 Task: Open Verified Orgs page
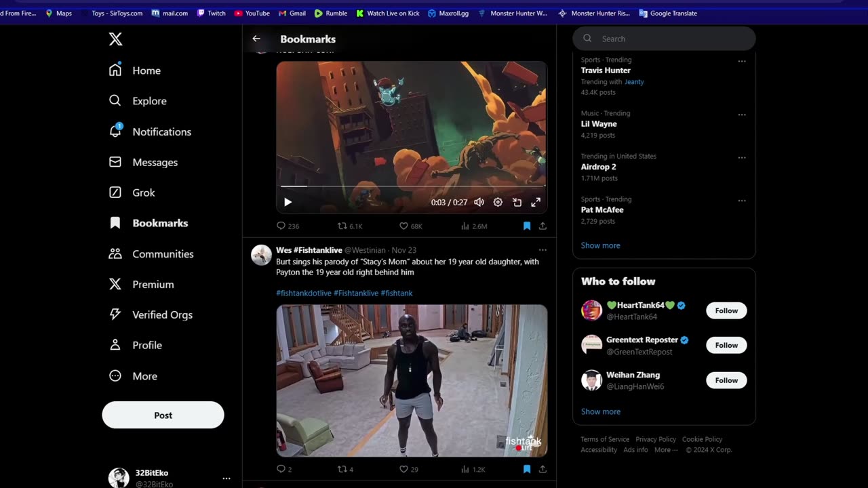[x=151, y=314]
